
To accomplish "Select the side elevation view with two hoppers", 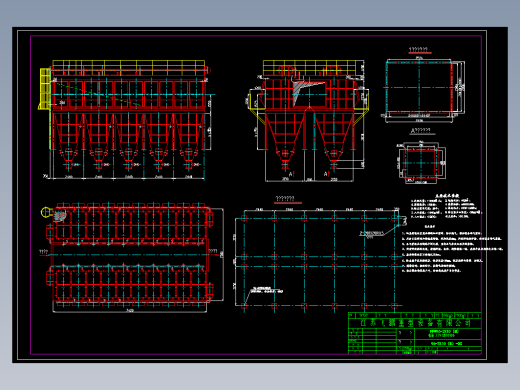I will click(x=308, y=121).
